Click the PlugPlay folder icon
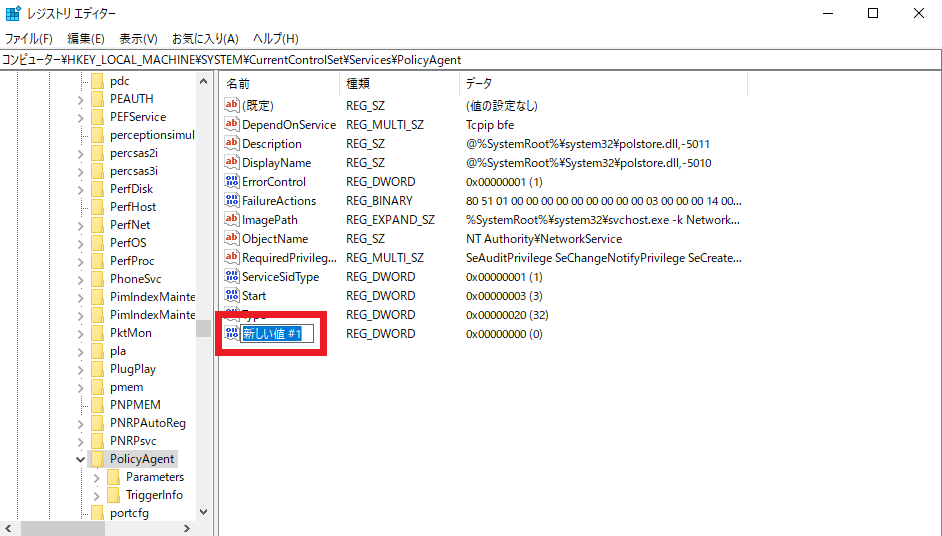Screen dimensions: 942x536 97,369
